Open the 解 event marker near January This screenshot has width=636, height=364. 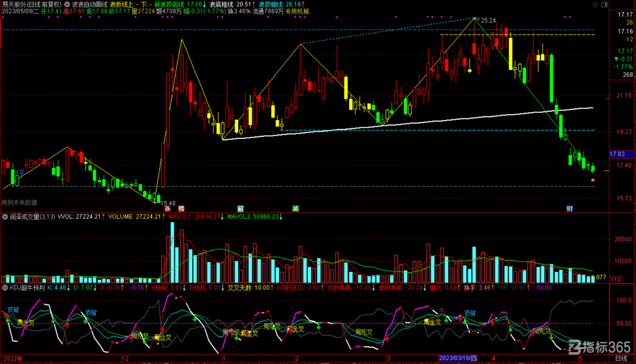[241, 209]
